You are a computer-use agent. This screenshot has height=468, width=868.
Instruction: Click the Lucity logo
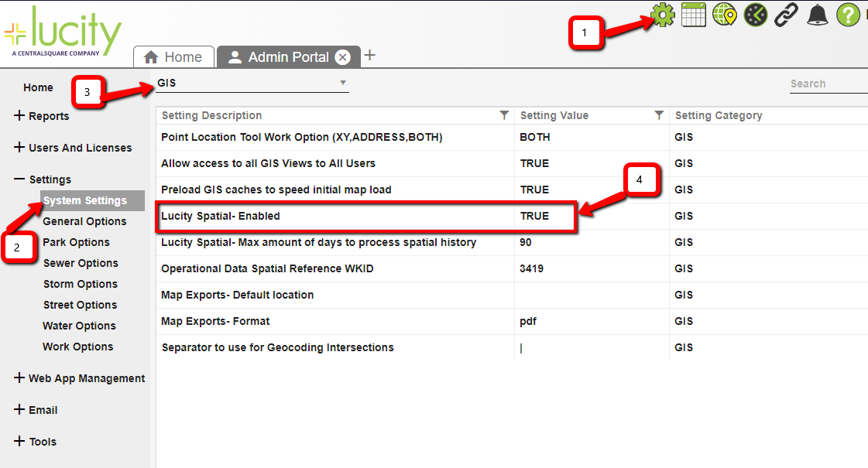pos(63,31)
